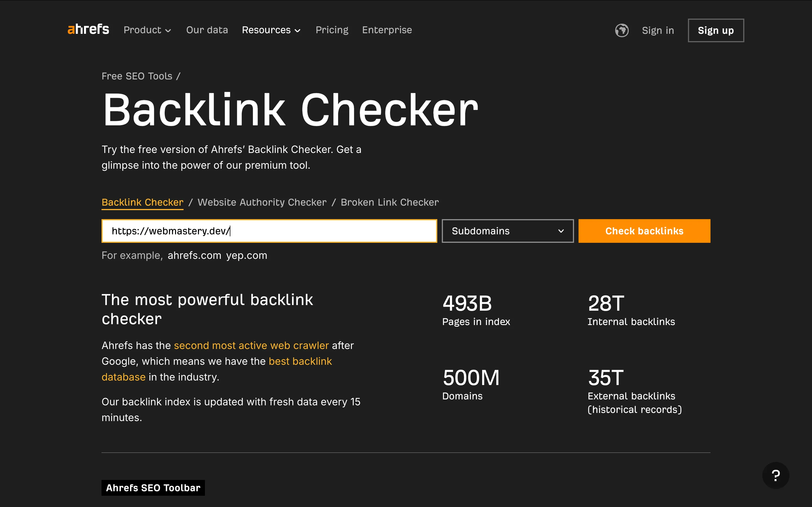Expand the Product menu
812x507 pixels.
147,30
